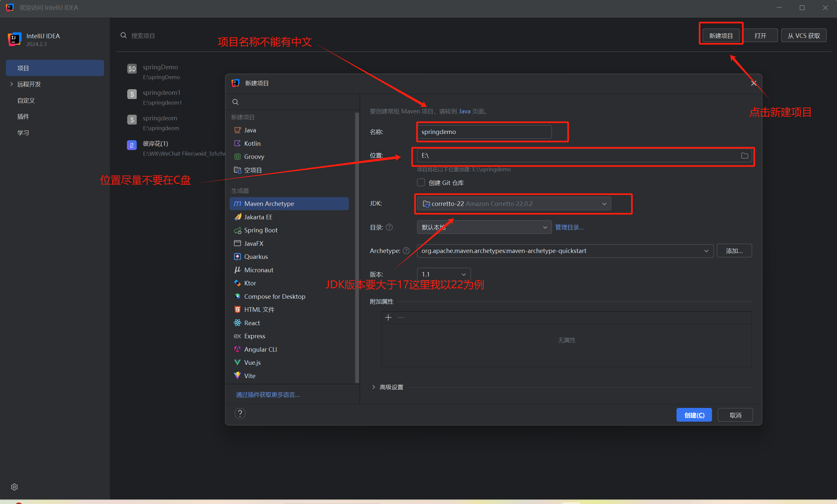Choose the Vite generator icon
Image resolution: width=837 pixels, height=504 pixels.
click(237, 376)
